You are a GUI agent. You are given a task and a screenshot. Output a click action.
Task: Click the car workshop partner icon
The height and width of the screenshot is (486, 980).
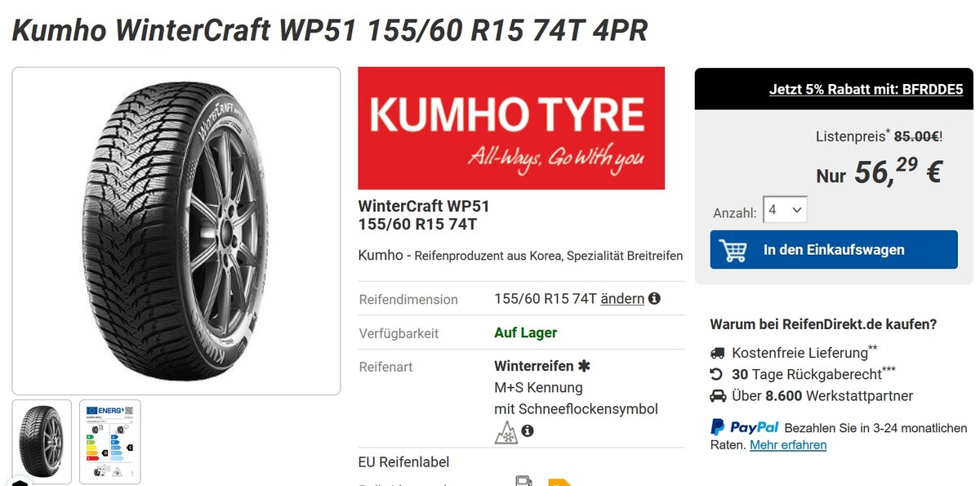718,395
